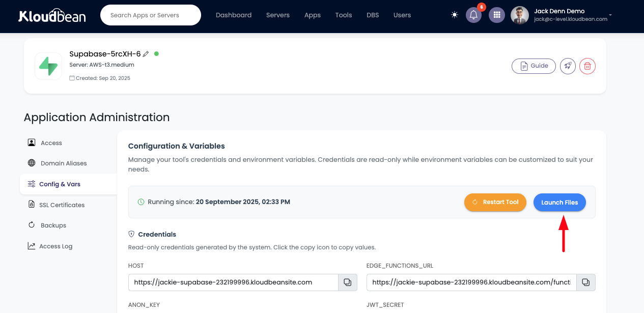644x313 pixels.
Task: Toggle the light/dark theme sun icon
Action: (x=455, y=15)
